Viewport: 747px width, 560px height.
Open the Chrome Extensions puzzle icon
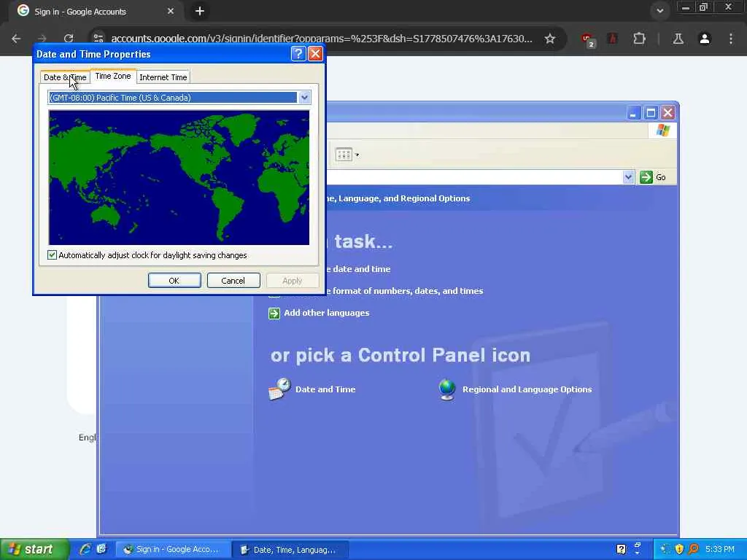(x=639, y=39)
